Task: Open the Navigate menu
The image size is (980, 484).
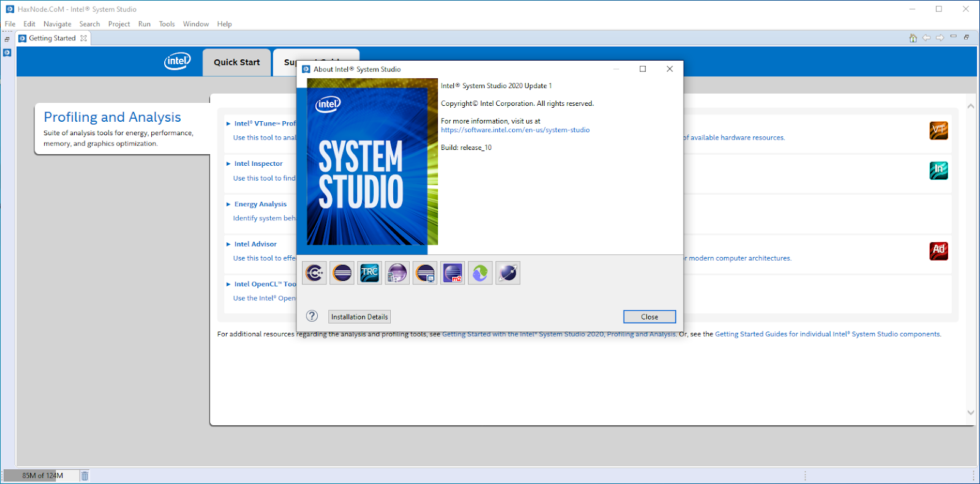Action: (58, 24)
